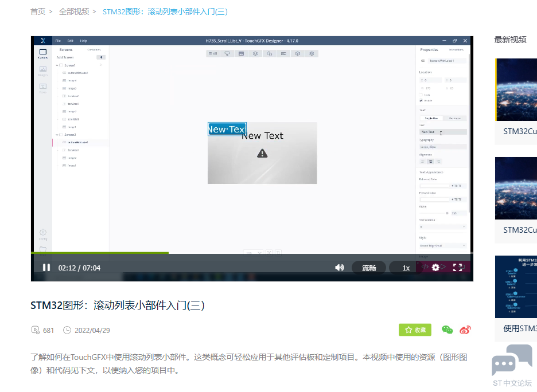Open the Shapes widget category icon
Image resolution: width=537 pixels, height=392 pixels.
pos(269,53)
